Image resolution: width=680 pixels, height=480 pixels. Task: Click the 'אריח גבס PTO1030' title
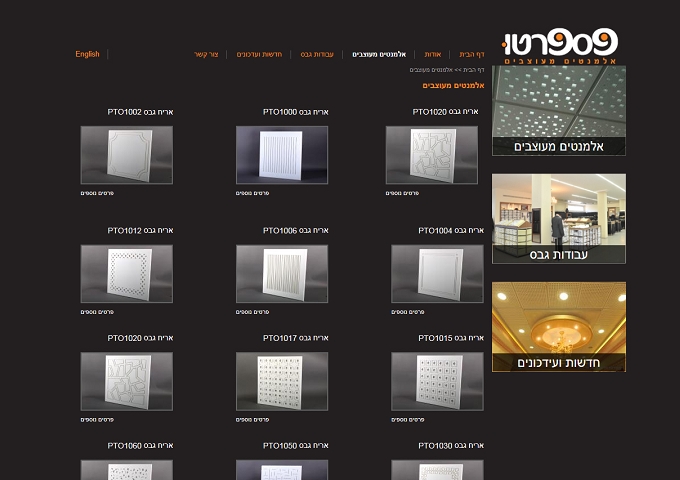(x=451, y=445)
